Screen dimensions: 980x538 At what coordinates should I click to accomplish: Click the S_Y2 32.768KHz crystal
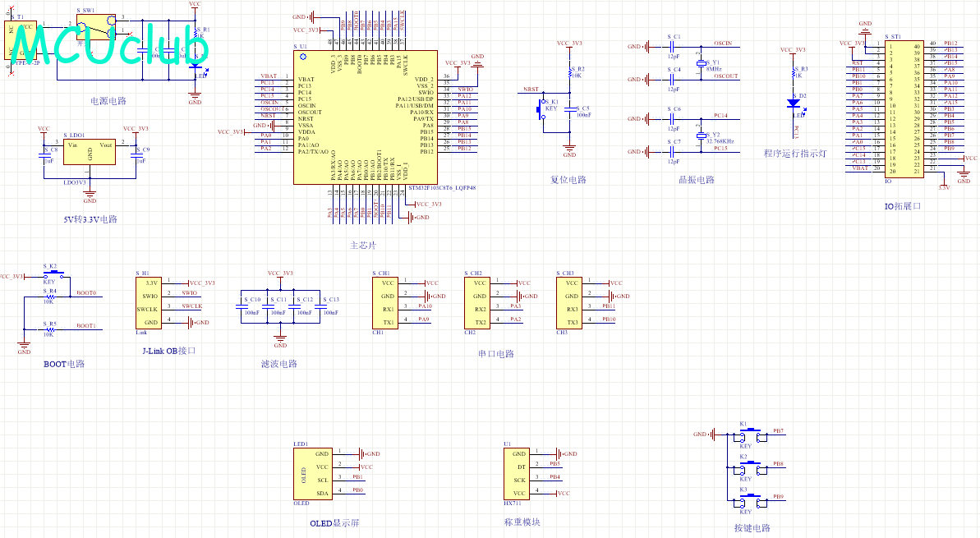click(x=702, y=135)
